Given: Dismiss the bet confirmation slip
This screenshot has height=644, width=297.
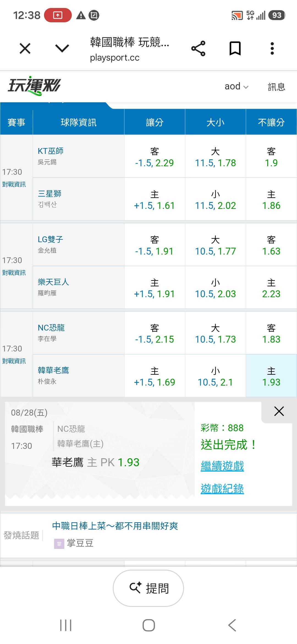Looking at the screenshot, I should pyautogui.click(x=279, y=411).
